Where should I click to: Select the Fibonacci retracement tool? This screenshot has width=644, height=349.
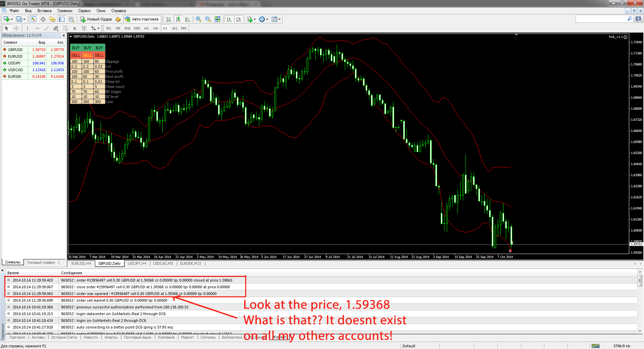(65, 28)
